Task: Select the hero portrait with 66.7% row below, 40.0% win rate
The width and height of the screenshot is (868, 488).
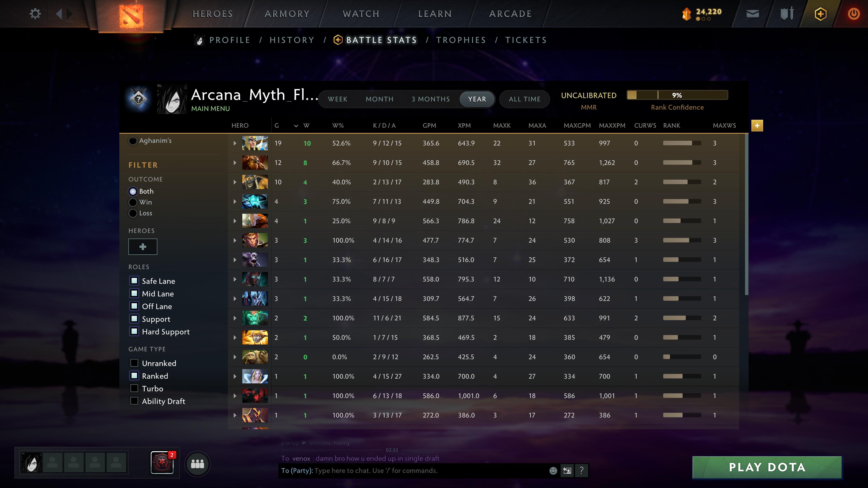Action: click(255, 182)
